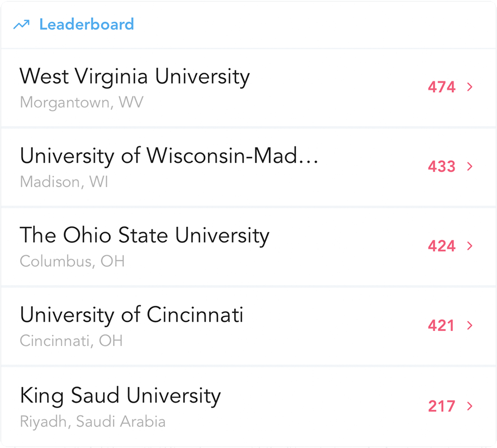Viewport: 497px width, 448px height.
Task: Click the 474 score value
Action: click(441, 87)
